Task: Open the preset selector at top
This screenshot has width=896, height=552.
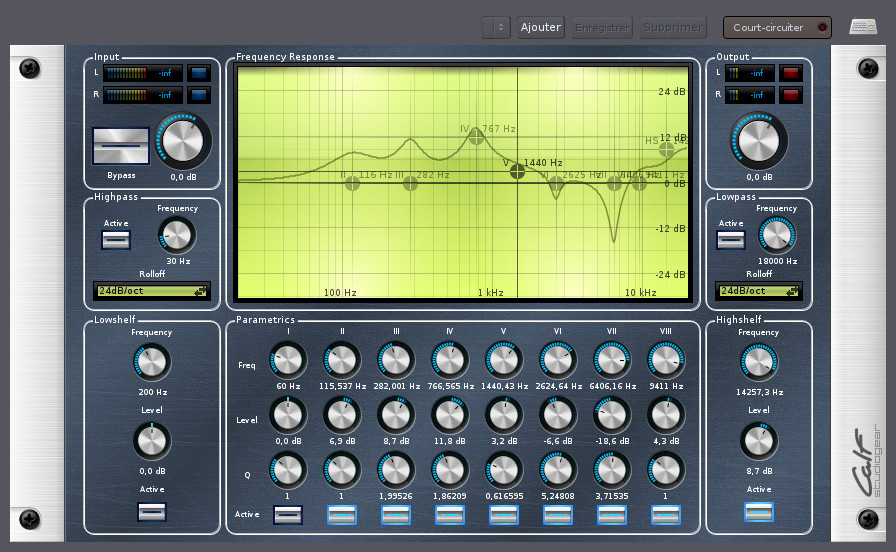Action: pos(496,28)
